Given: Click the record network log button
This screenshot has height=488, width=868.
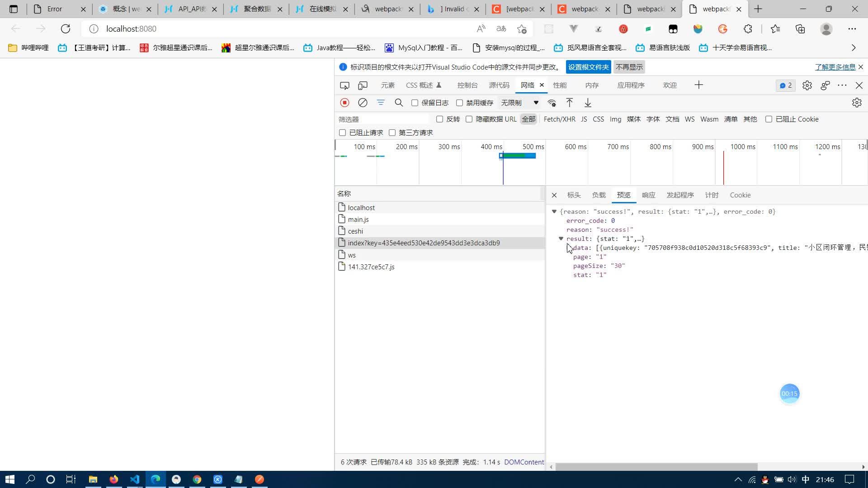Looking at the screenshot, I should pos(344,103).
